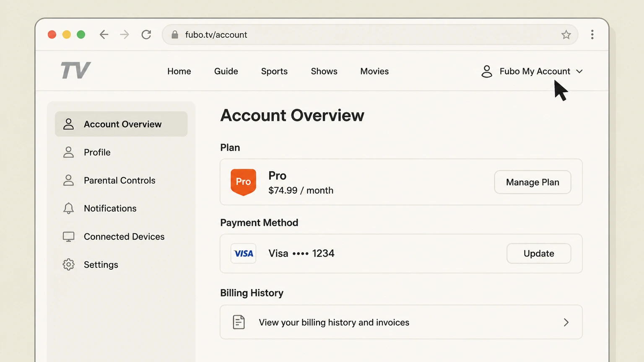Click the lock icon in address bar

coord(175,35)
